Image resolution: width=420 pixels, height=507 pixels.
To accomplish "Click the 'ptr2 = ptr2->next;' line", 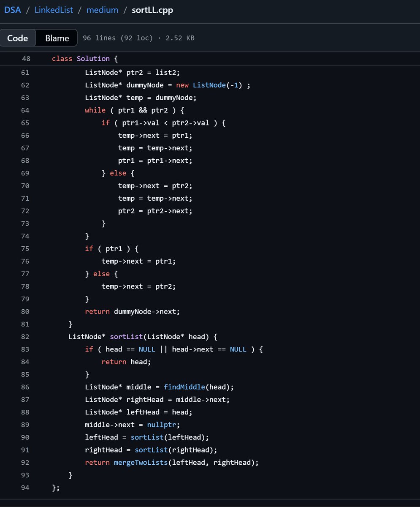I will tap(155, 211).
